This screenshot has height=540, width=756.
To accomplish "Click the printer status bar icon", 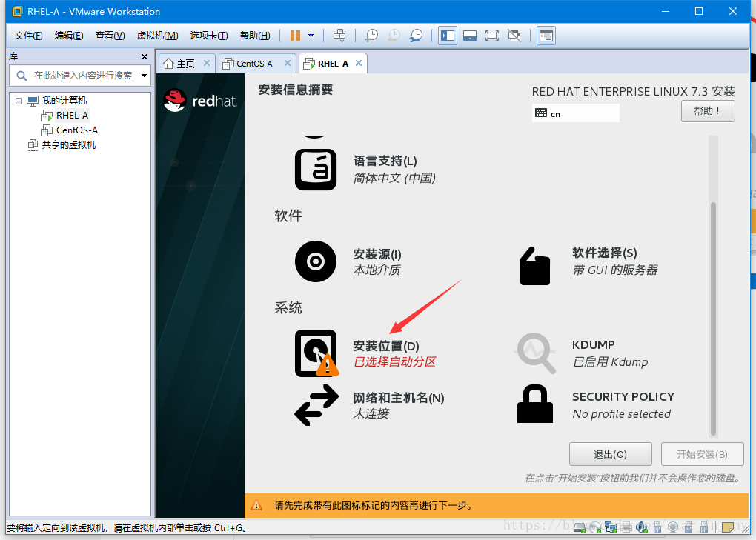I will pyautogui.click(x=626, y=528).
